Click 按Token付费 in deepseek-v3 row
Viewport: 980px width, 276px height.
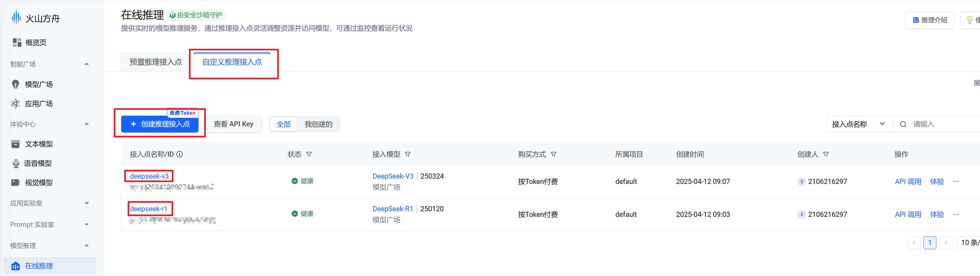tap(537, 182)
